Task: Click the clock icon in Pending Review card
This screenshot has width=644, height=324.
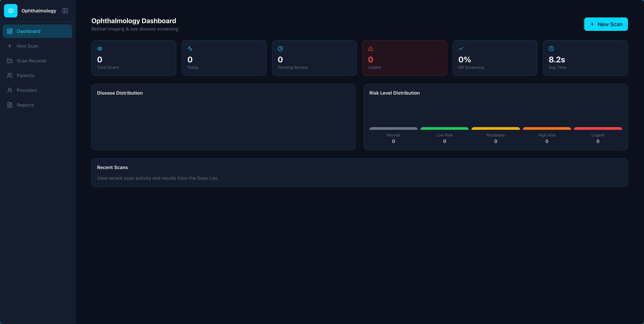Action: 280,49
